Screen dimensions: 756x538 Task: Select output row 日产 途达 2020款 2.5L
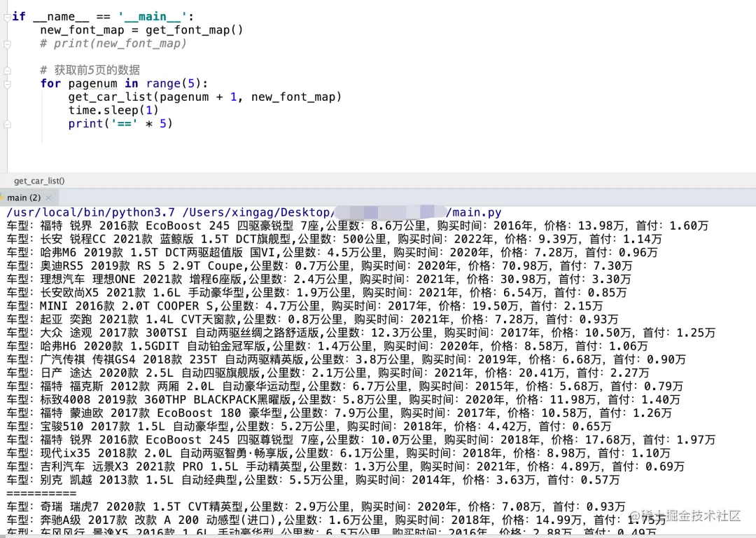[328, 373]
